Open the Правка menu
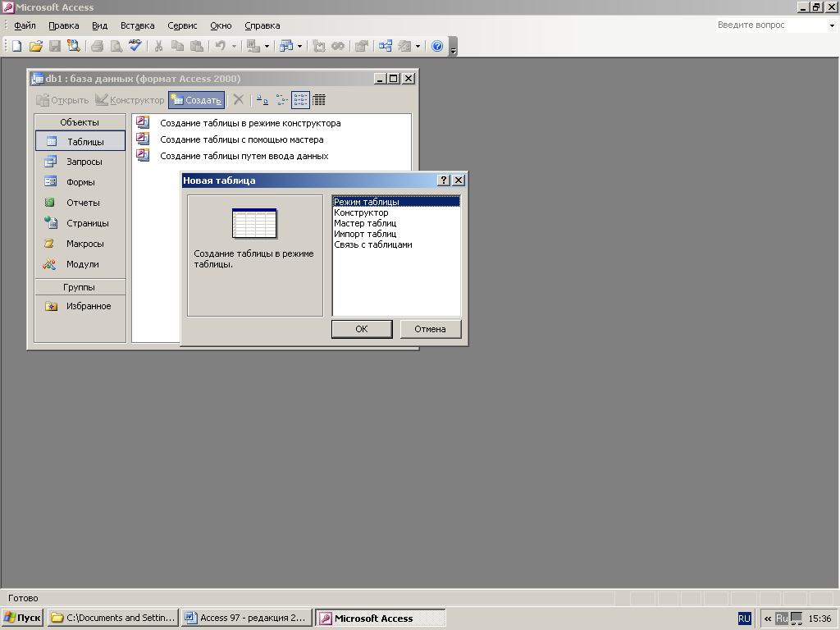The width and height of the screenshot is (840, 630). coord(64,25)
